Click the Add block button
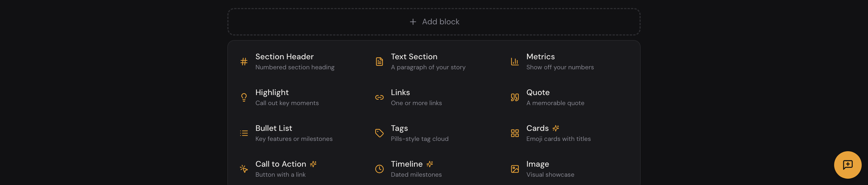Screen dimensions: 868x185 coord(434,21)
